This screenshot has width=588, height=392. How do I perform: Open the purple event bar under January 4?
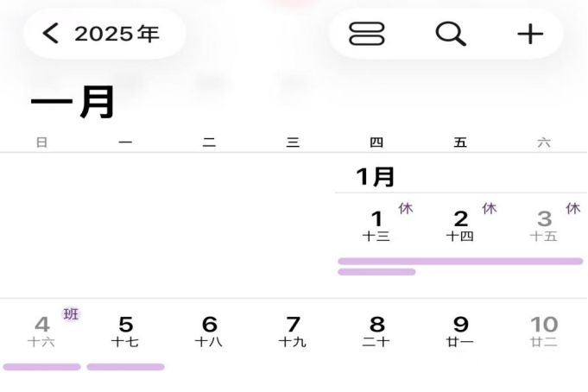click(x=41, y=367)
